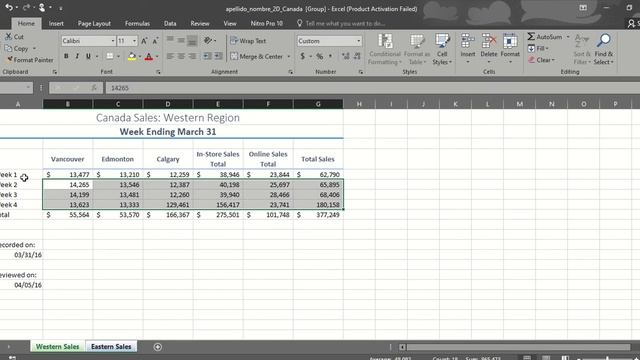Image resolution: width=640 pixels, height=360 pixels.
Task: Open font color dropdown arrow
Action: 157,56
